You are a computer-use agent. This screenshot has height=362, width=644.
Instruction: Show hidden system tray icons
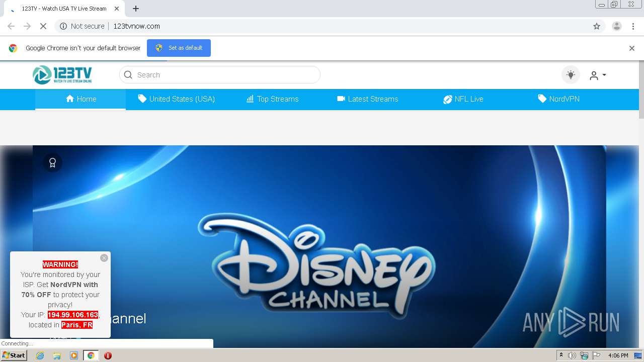tap(561, 355)
